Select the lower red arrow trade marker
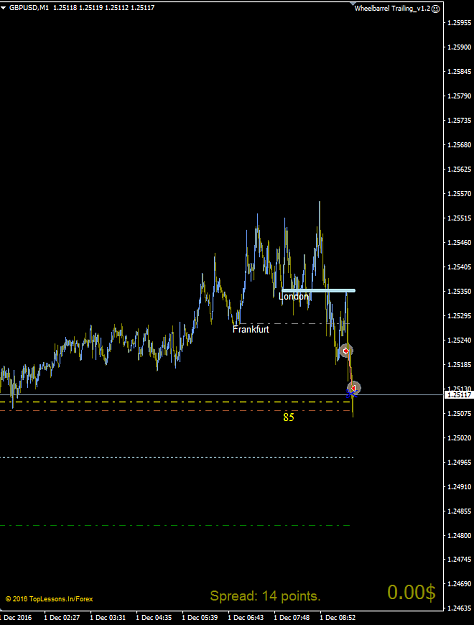This screenshot has width=474, height=625. [x=354, y=387]
